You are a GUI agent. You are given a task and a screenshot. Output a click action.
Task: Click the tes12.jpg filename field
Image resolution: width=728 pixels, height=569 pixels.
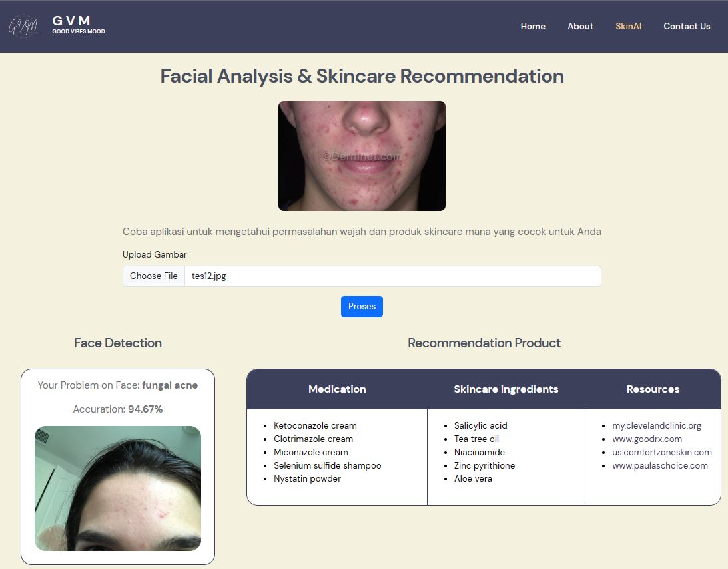[x=209, y=276]
